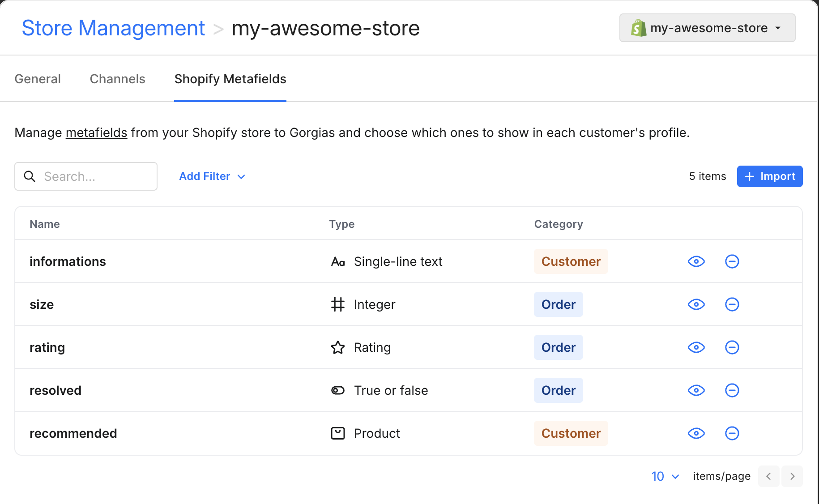The image size is (819, 504).
Task: Focus the Search input field
Action: coord(96,176)
